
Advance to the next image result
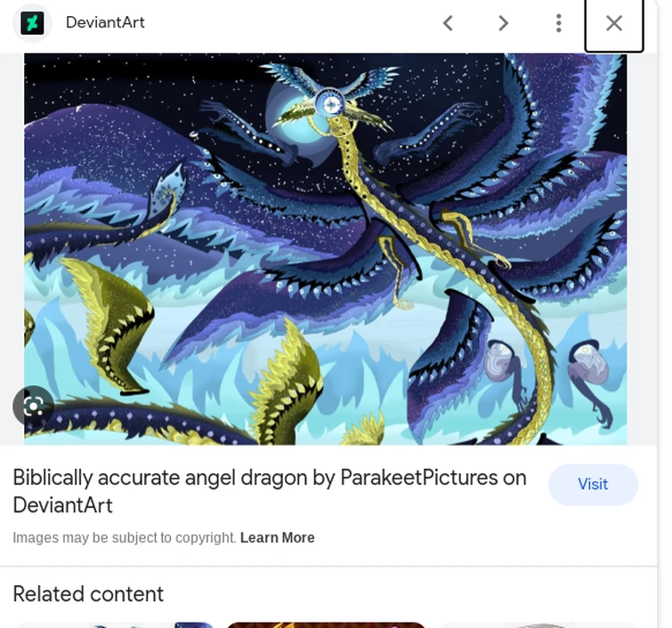pos(504,23)
